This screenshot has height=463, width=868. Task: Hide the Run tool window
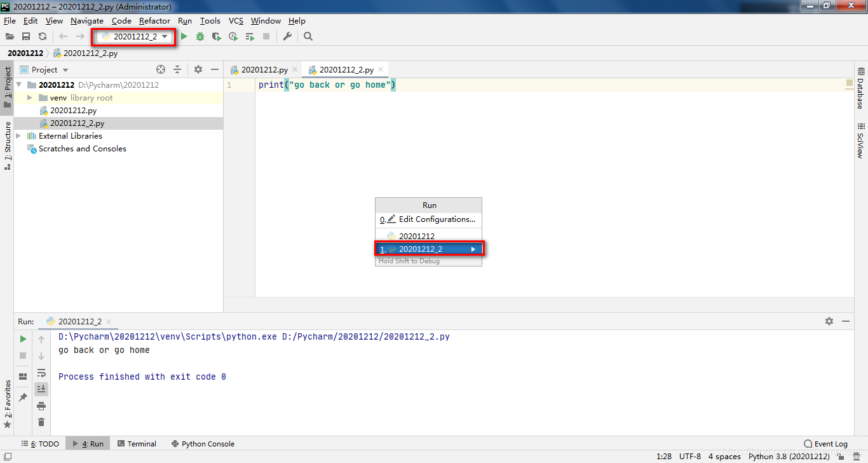tap(846, 321)
